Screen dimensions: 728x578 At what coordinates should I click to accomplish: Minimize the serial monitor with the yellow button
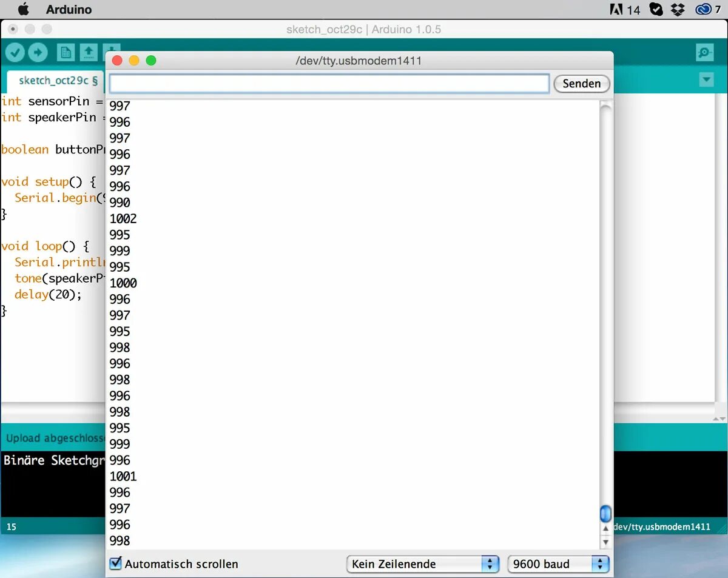(x=135, y=61)
